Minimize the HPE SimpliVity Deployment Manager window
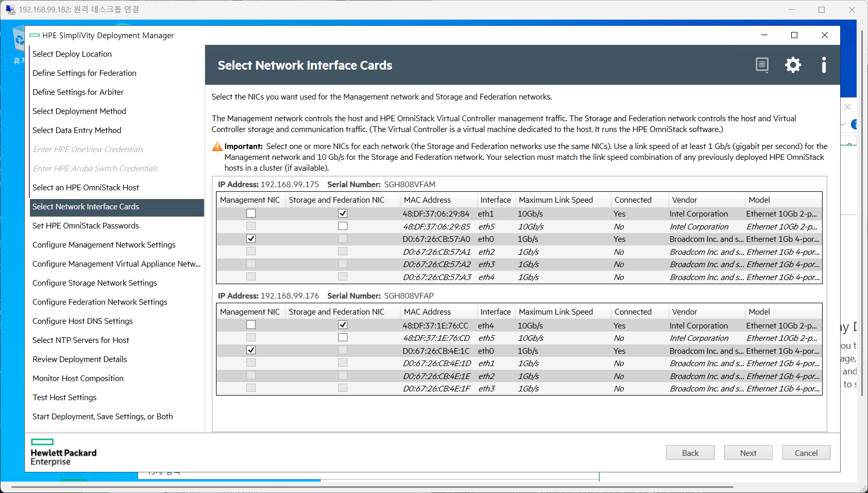Screen dimensions: 868x493 (764, 35)
